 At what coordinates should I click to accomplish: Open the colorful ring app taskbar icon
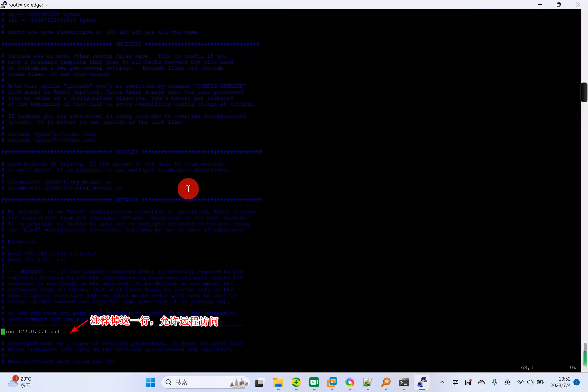(350, 382)
